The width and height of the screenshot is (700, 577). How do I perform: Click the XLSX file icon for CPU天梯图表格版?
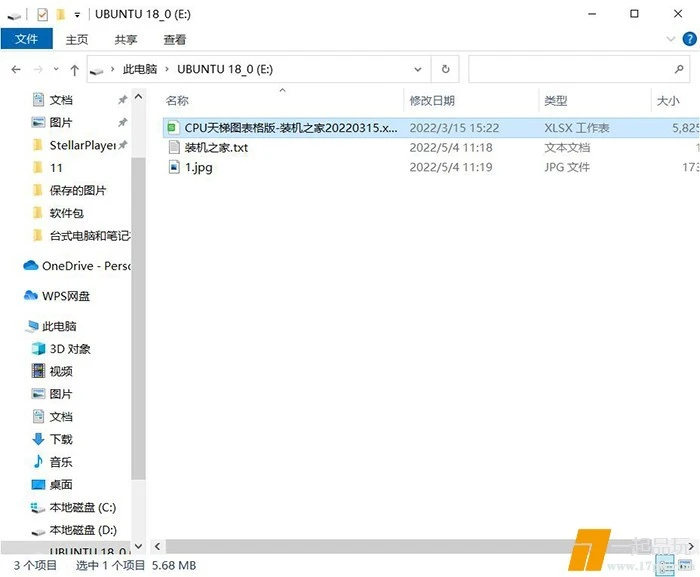click(173, 128)
